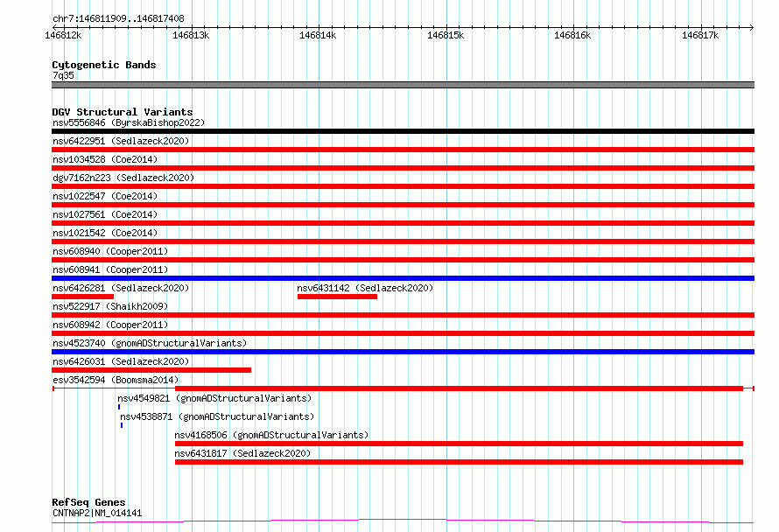Open the nsv4168506 gnomAD variant bar
The height and width of the screenshot is (532, 779).
[x=459, y=444]
